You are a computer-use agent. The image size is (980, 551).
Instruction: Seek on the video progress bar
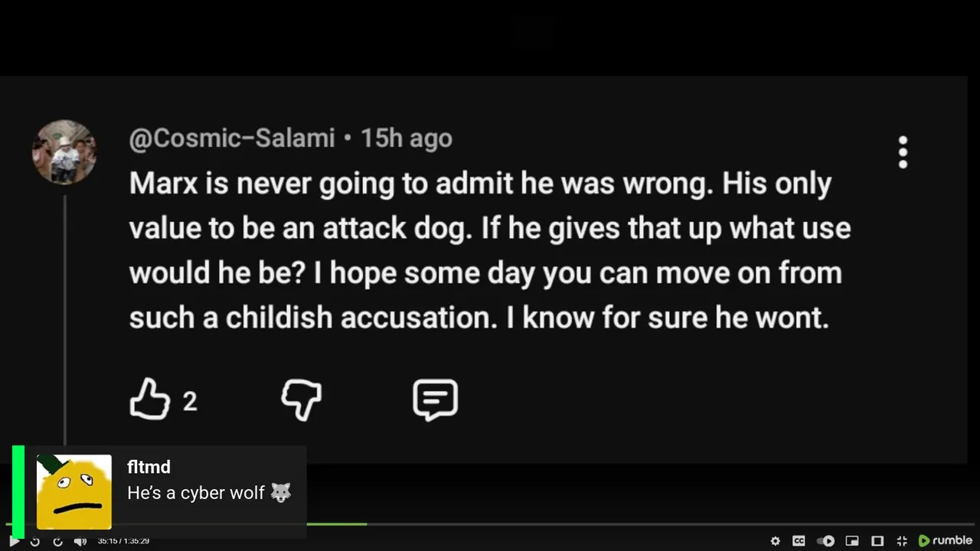coord(536,524)
